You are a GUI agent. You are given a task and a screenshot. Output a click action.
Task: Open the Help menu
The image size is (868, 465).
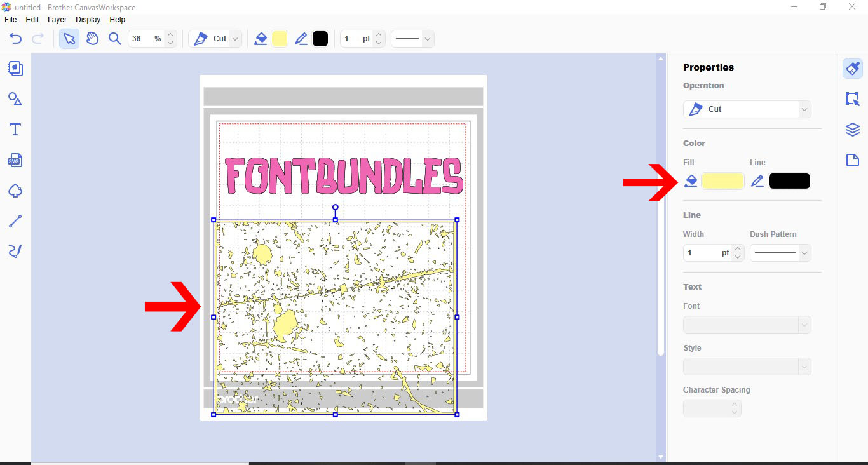(x=118, y=20)
